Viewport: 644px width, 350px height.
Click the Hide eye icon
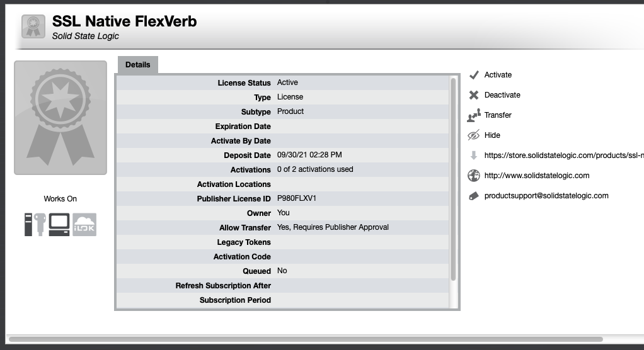coord(474,135)
